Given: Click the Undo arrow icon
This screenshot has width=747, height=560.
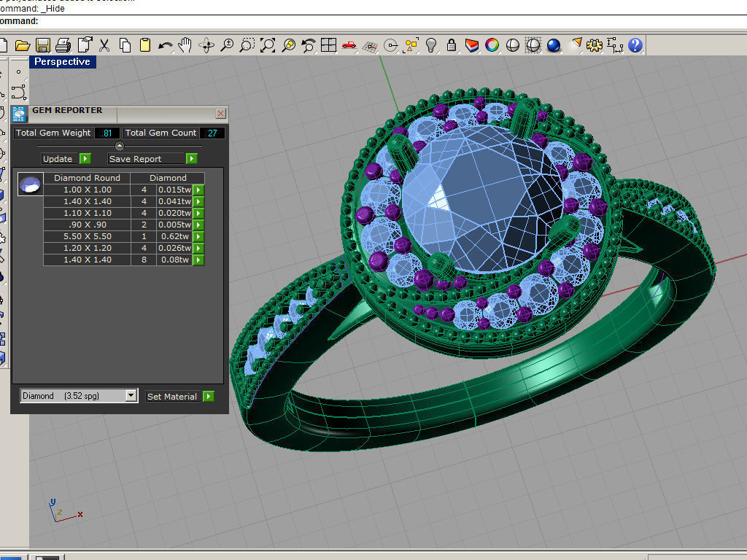Looking at the screenshot, I should pyautogui.click(x=166, y=46).
